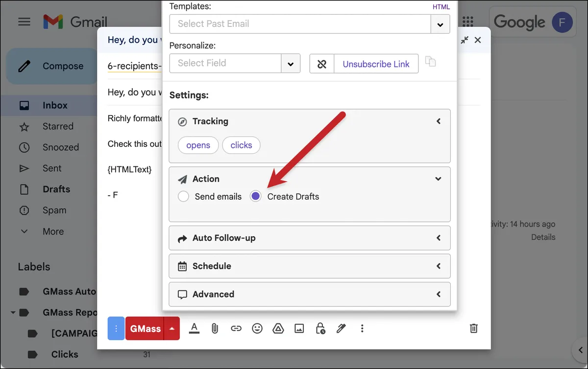Click the Gmail logo
Screen dimensions: 588x369
[x=75, y=22]
